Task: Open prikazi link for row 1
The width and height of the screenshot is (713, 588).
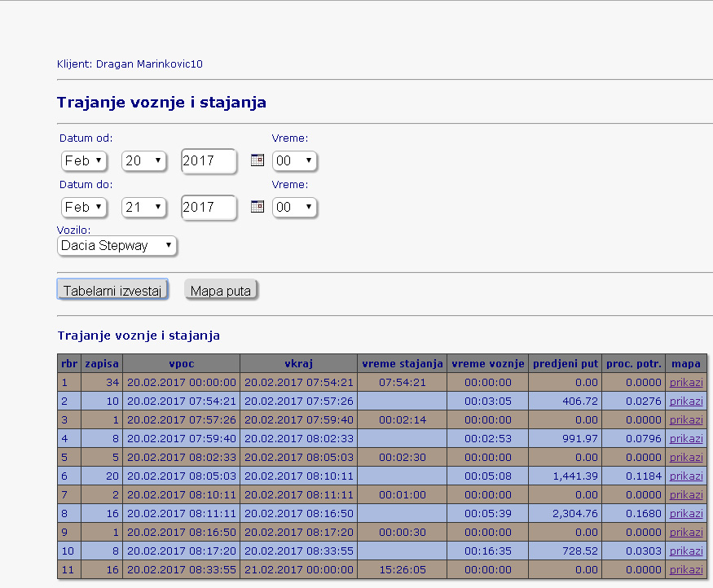Action: [686, 383]
